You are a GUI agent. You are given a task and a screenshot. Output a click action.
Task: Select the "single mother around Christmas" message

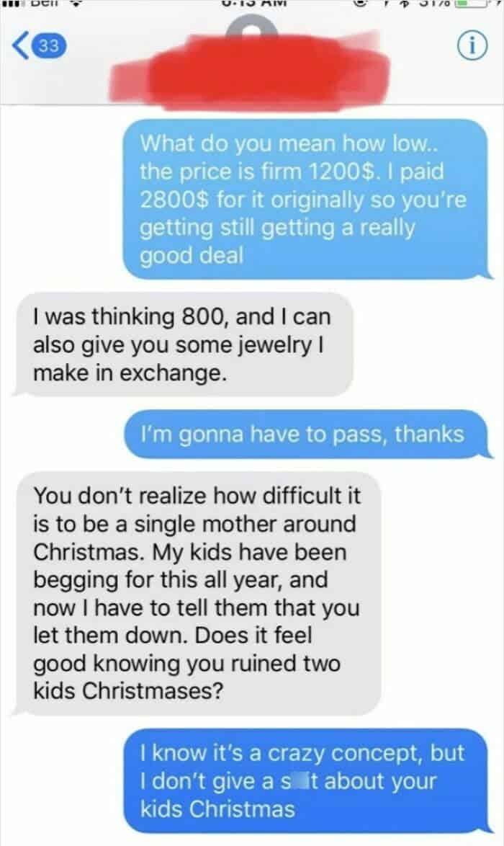tap(199, 593)
